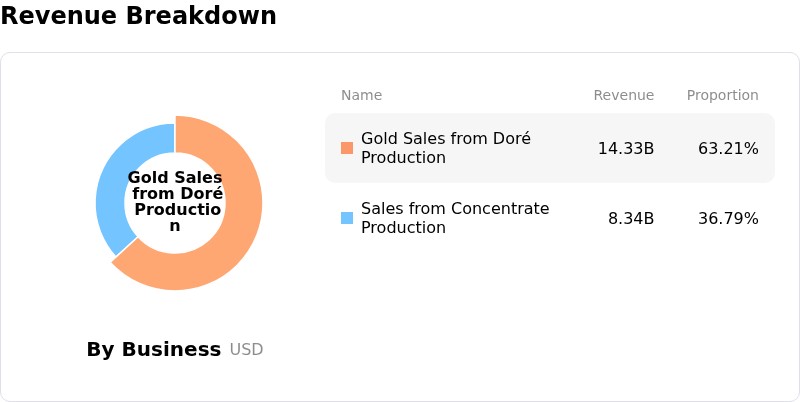Click the 14.33B revenue value
800x402 pixels.
pos(626,148)
